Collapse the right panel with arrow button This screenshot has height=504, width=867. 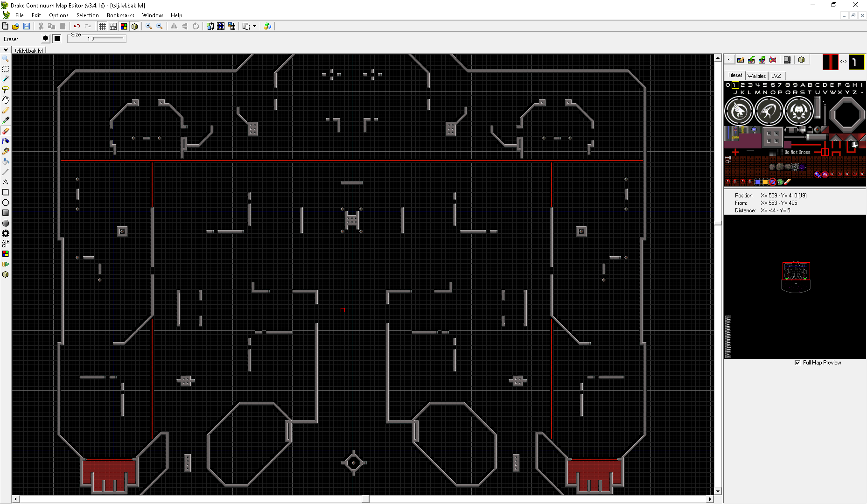click(x=729, y=60)
